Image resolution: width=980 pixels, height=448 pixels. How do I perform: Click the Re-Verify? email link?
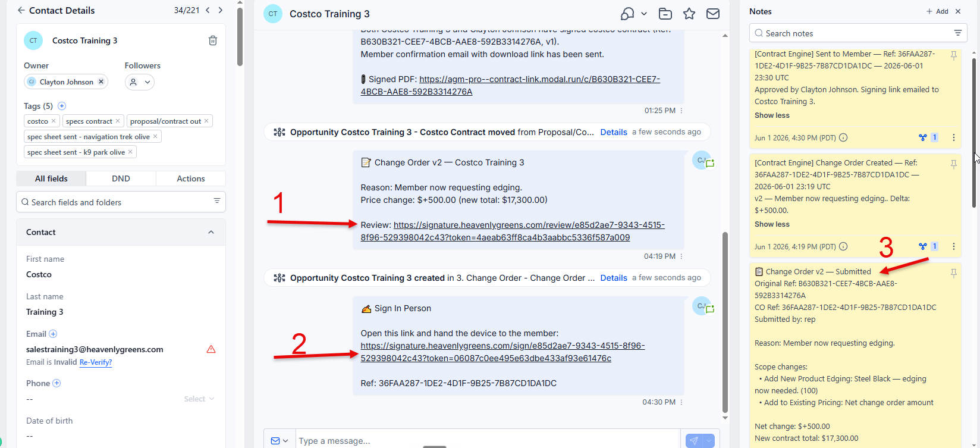pyautogui.click(x=96, y=362)
